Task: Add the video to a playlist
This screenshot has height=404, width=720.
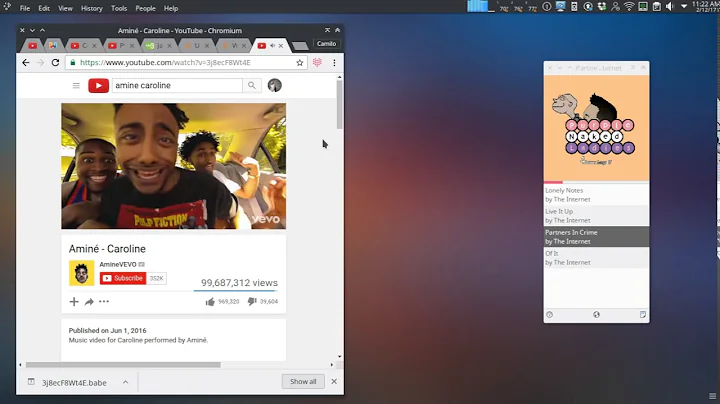Action: [74, 302]
